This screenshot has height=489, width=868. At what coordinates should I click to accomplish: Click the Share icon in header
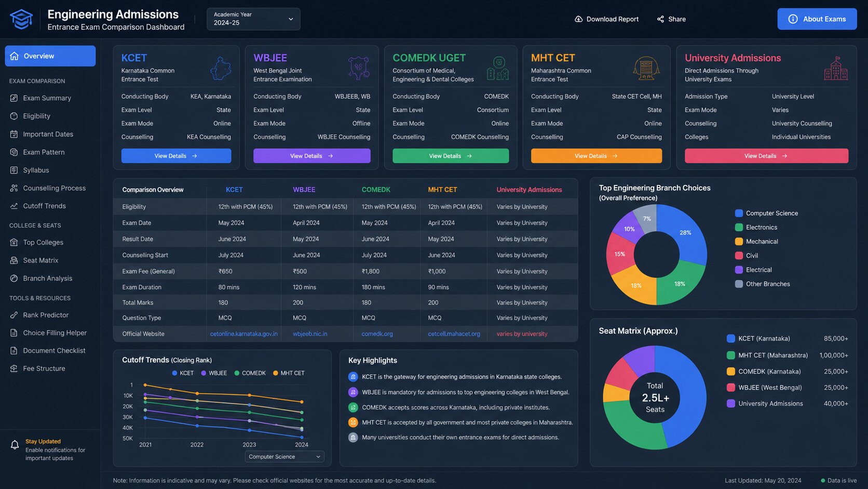pyautogui.click(x=660, y=19)
